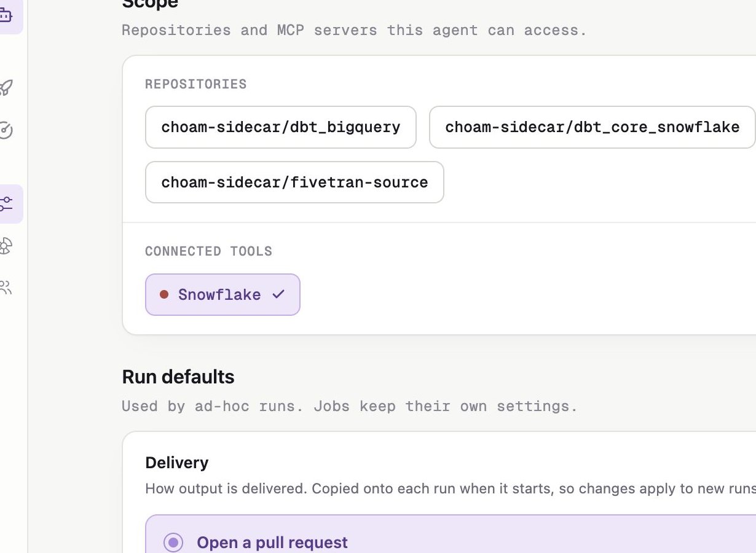Open the pie chart icon in sidebar
The image size is (756, 553).
pyautogui.click(x=6, y=246)
